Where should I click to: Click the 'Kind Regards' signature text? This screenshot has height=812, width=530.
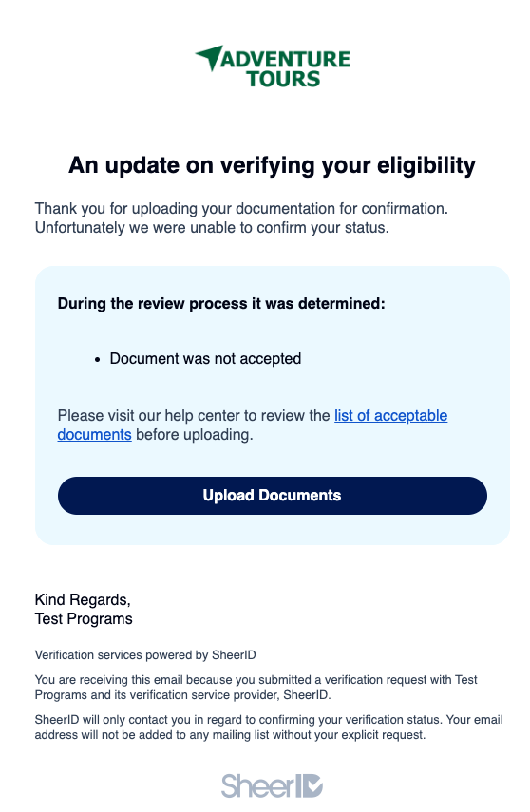click(83, 599)
